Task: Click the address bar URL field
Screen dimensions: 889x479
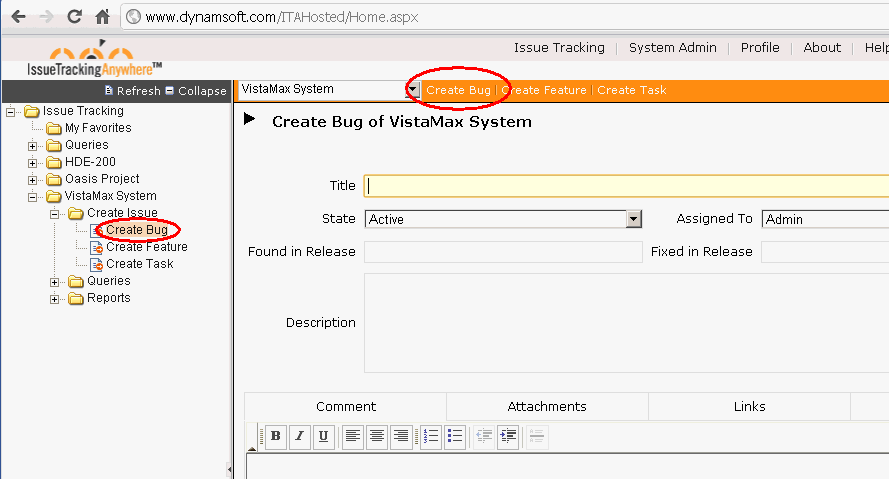Action: coord(505,17)
